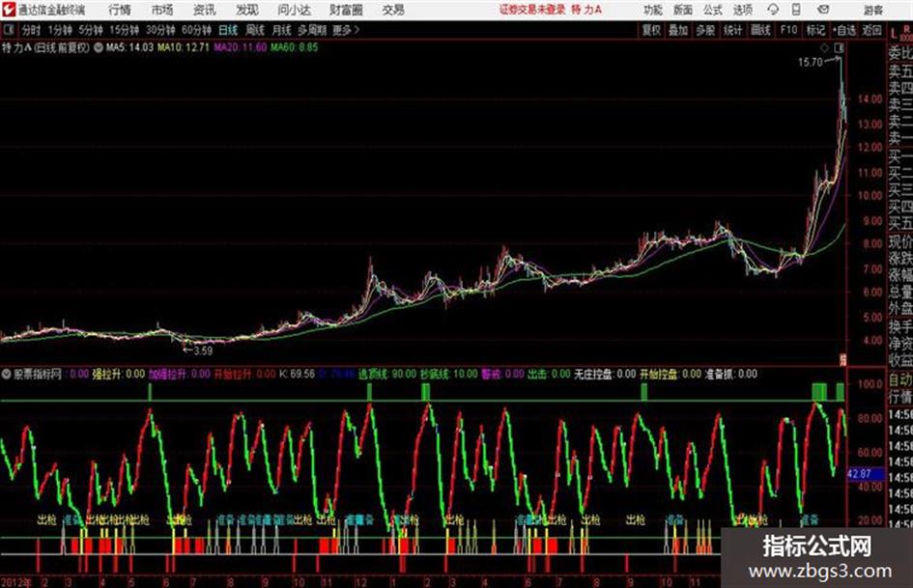913x588 pixels.
Task: Click the 多股 multi-stock button
Action: click(x=705, y=30)
